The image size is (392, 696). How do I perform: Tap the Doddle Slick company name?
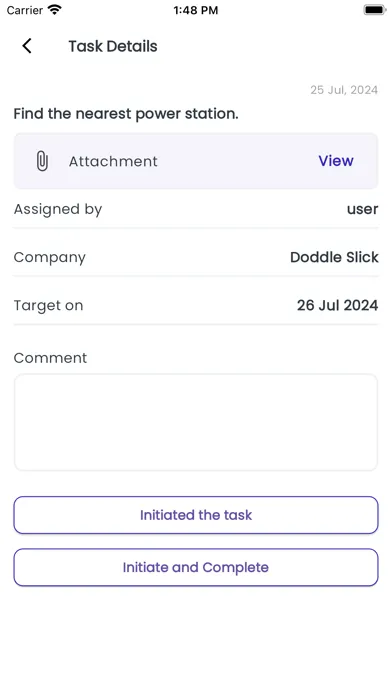coord(334,257)
